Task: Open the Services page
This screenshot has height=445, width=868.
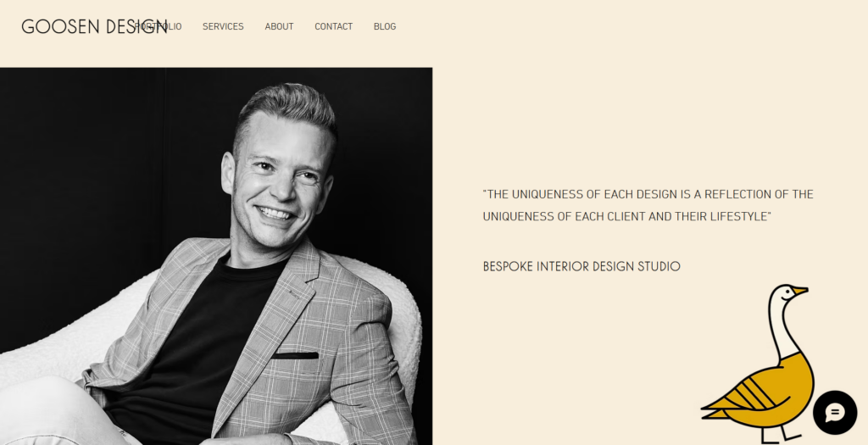Action: coord(223,26)
